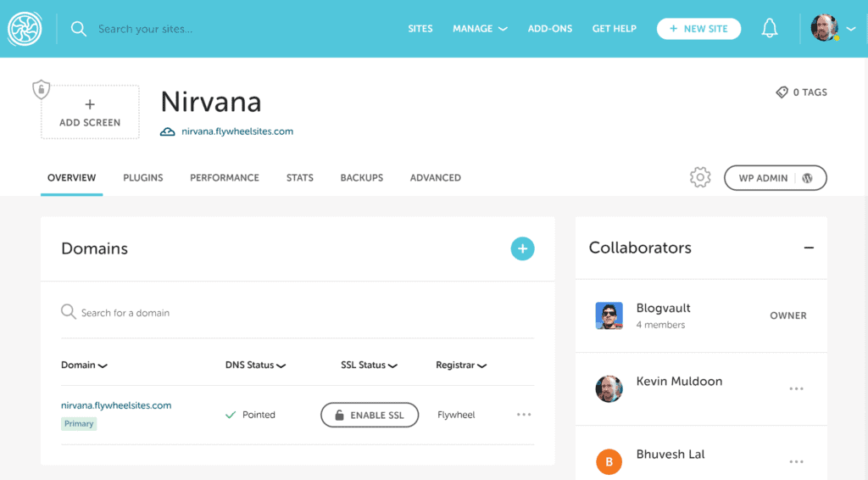This screenshot has width=868, height=480.
Task: Click the Kevin Muldoon name
Action: 679,381
